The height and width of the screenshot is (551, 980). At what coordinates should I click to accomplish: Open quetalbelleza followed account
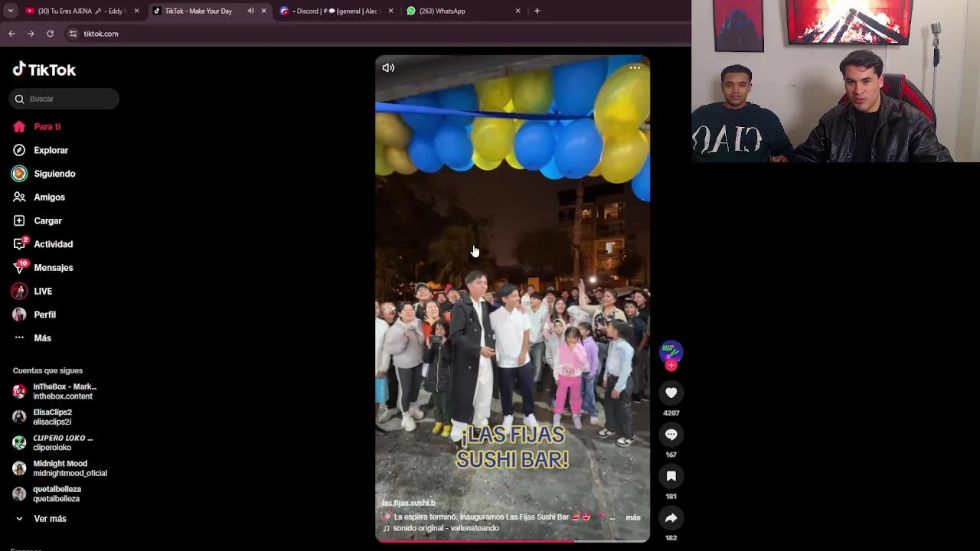point(61,494)
